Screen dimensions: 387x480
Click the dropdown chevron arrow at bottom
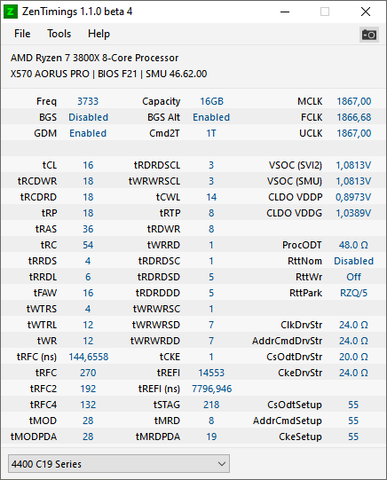221,464
